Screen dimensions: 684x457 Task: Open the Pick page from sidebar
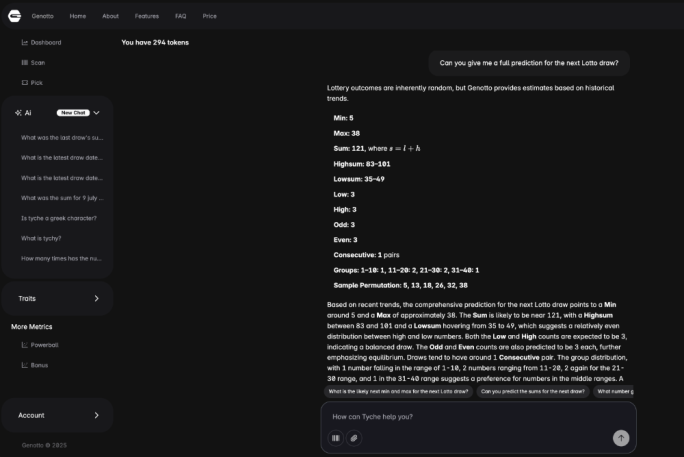coord(37,82)
